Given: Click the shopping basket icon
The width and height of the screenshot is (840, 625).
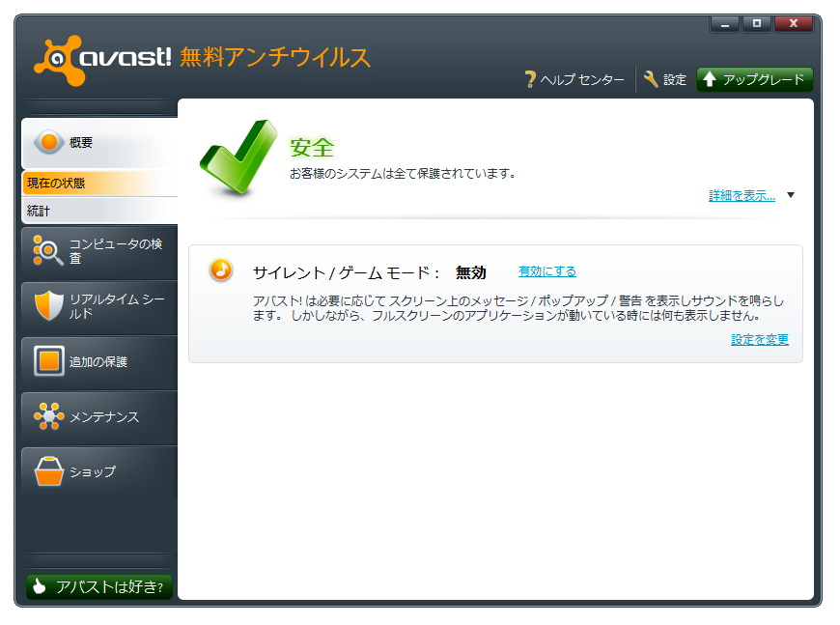Looking at the screenshot, I should point(48,471).
